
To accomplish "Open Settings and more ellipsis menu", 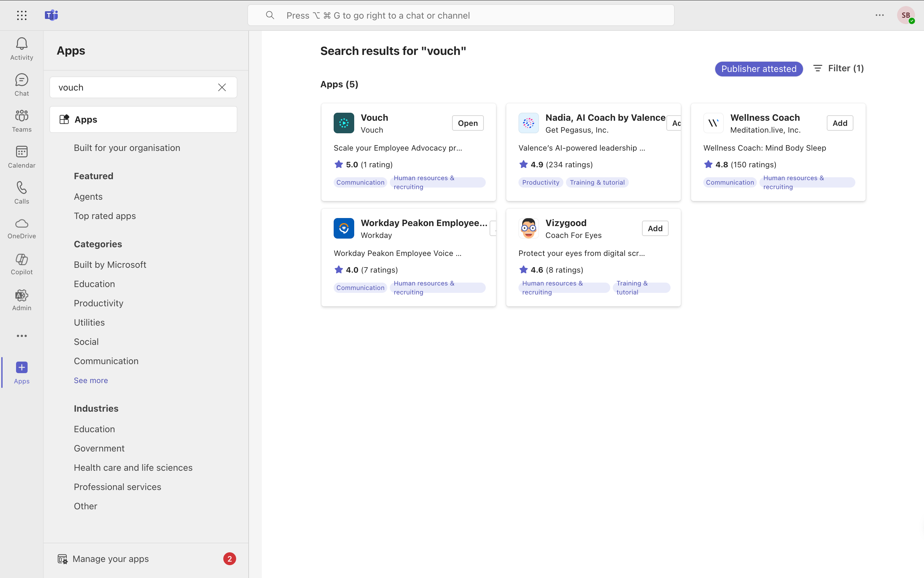I will (880, 15).
